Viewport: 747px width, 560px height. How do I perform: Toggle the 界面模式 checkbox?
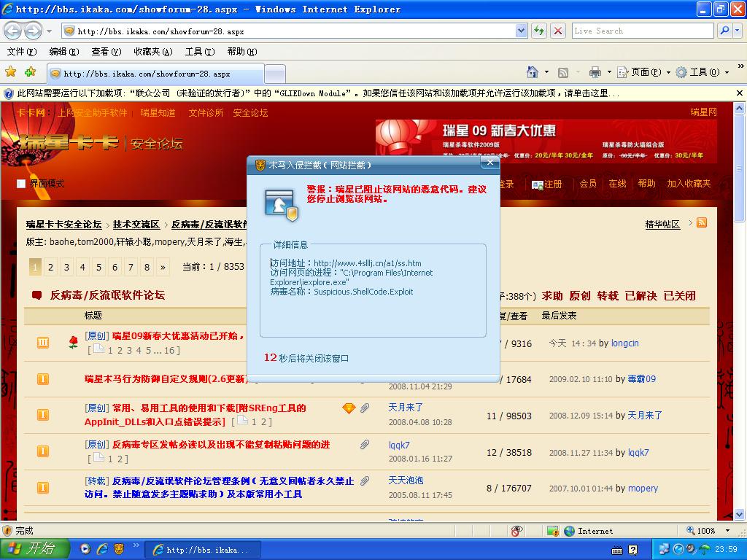pyautogui.click(x=21, y=183)
